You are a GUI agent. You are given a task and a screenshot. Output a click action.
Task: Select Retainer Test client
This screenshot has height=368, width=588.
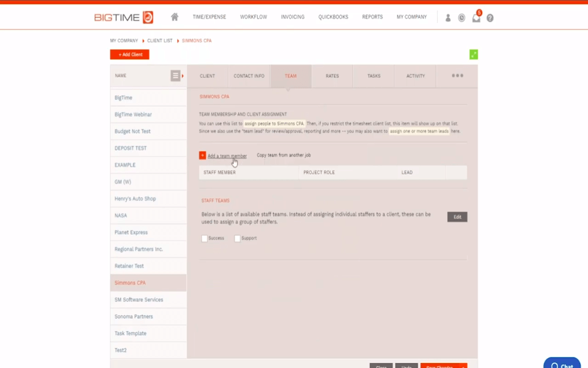148,266
